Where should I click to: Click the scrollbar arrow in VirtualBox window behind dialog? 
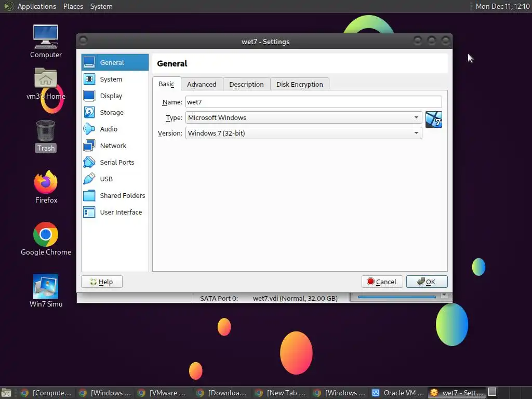tap(444, 296)
